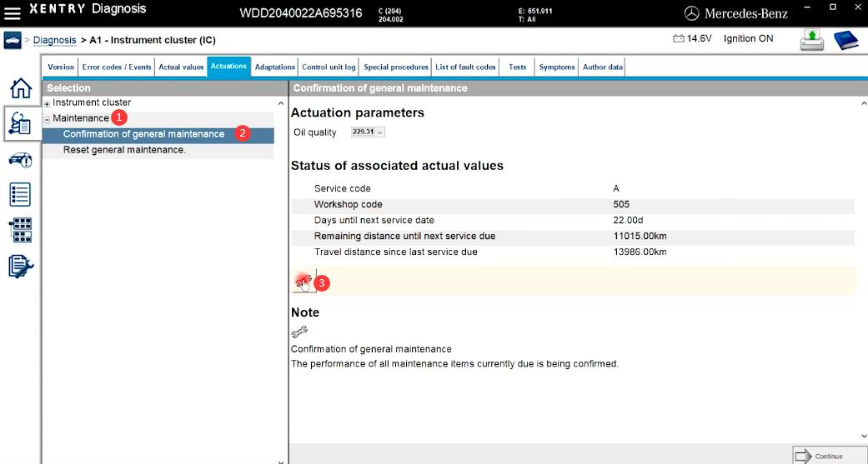This screenshot has width=868, height=464.
Task: Select the Diagnosis stethoscope sidebar icon
Action: click(21, 124)
